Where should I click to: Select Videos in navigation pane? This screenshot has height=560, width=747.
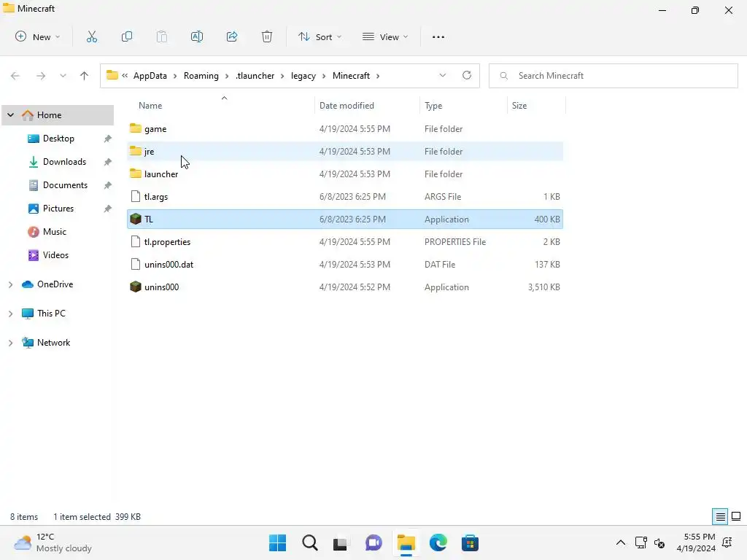[55, 254]
